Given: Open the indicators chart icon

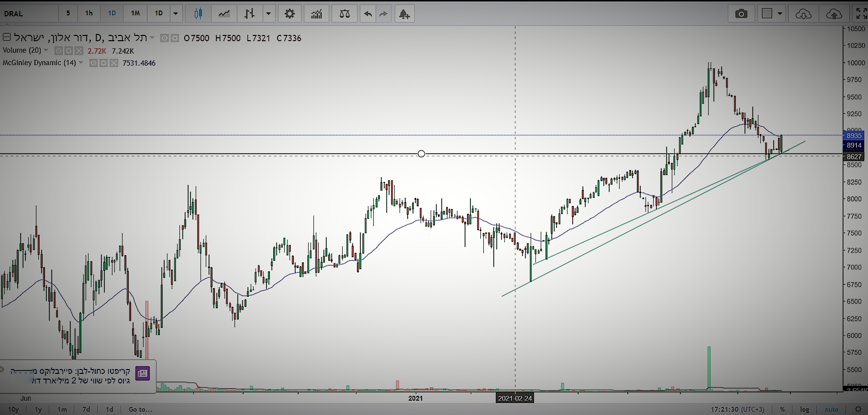Looking at the screenshot, I should click(x=316, y=13).
